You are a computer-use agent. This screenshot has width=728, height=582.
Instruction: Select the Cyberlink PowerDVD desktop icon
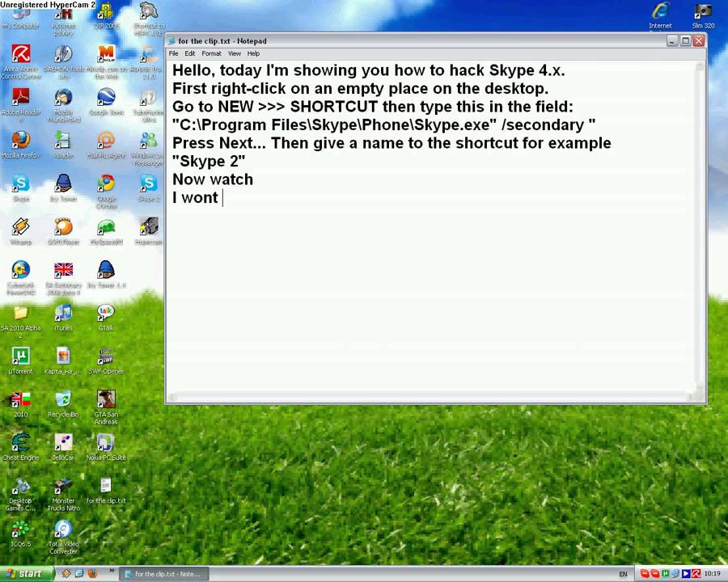tap(21, 277)
